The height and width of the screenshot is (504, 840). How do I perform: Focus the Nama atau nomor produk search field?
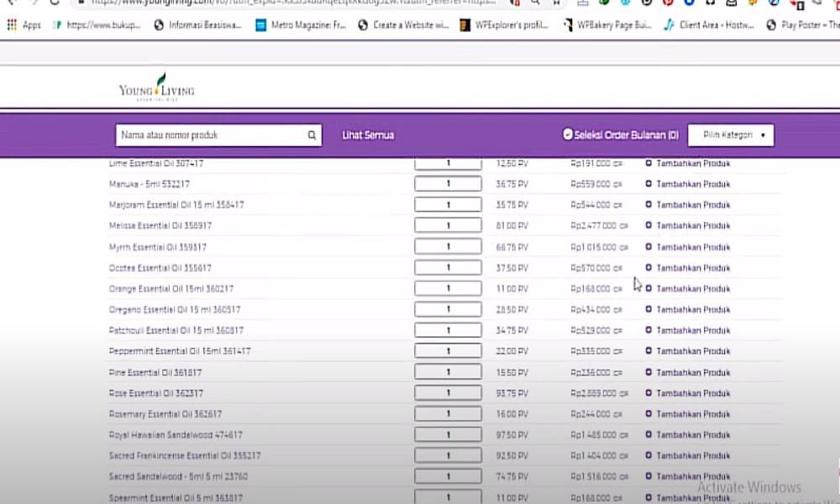coord(218,135)
